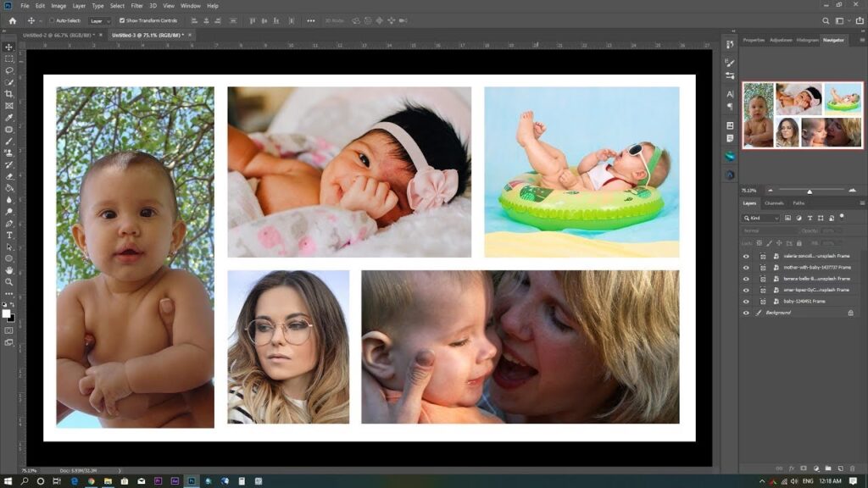Select the Zoom tool in toolbar
Image resolution: width=868 pixels, height=488 pixels.
point(9,282)
